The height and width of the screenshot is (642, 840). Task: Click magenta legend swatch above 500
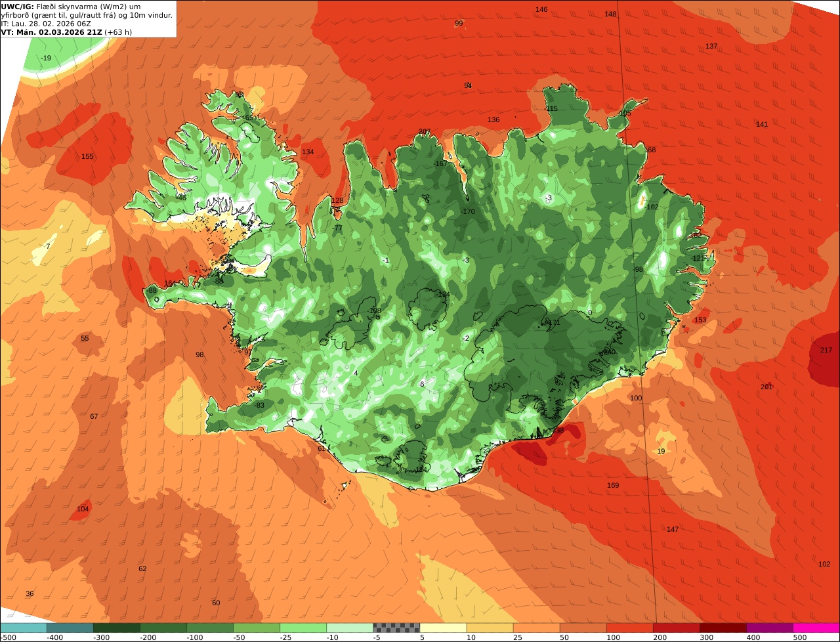(x=816, y=628)
